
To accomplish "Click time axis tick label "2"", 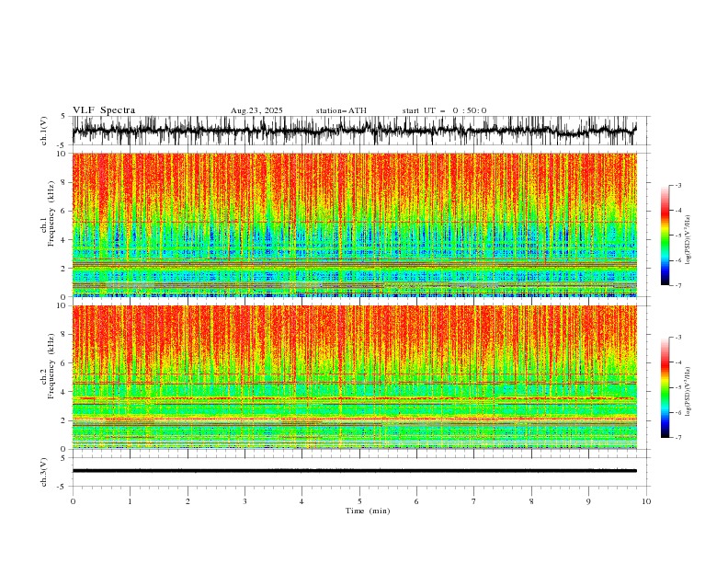I will pos(188,501).
